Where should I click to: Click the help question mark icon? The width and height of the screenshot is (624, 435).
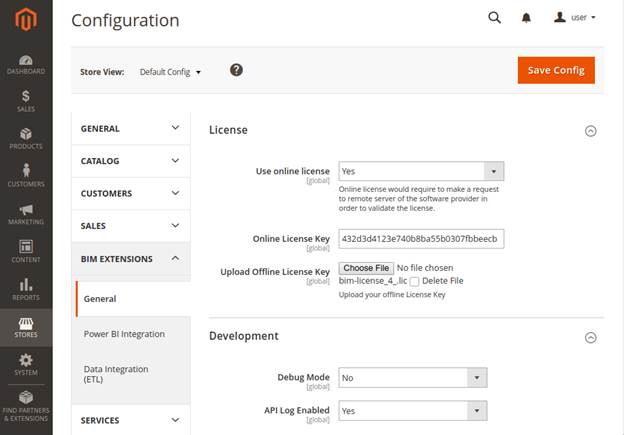[x=236, y=70]
